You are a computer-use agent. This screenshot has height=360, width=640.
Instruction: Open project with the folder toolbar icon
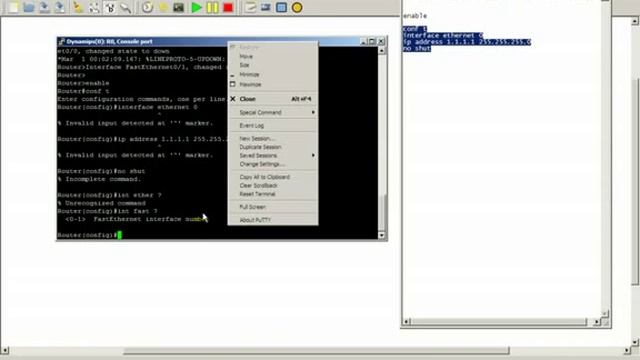point(29,7)
